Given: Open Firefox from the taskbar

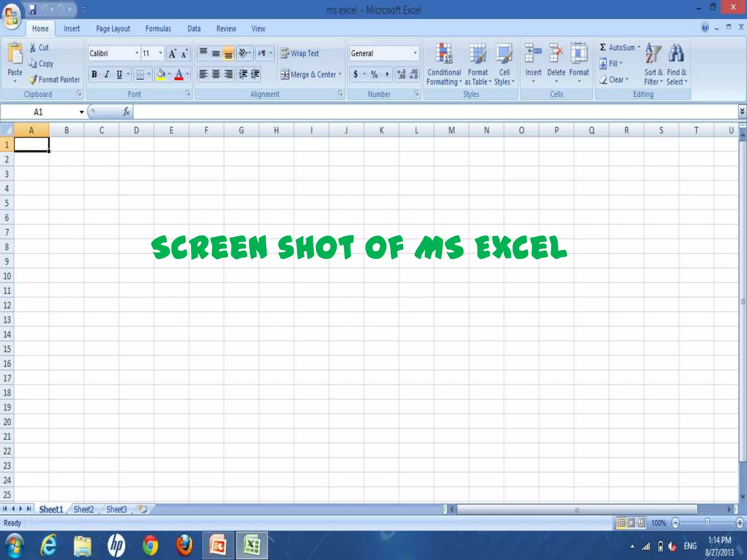Looking at the screenshot, I should pos(185,545).
